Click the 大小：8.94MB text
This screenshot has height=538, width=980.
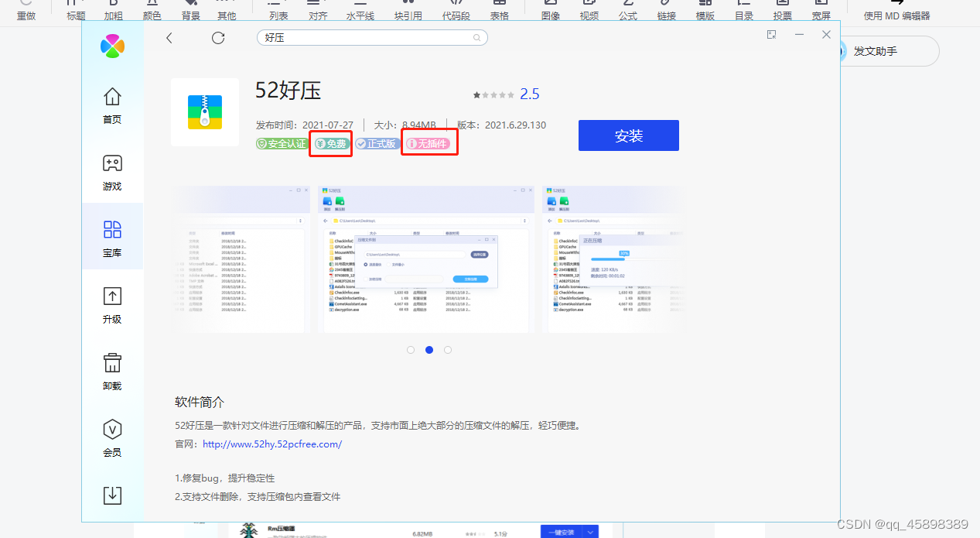tap(405, 125)
